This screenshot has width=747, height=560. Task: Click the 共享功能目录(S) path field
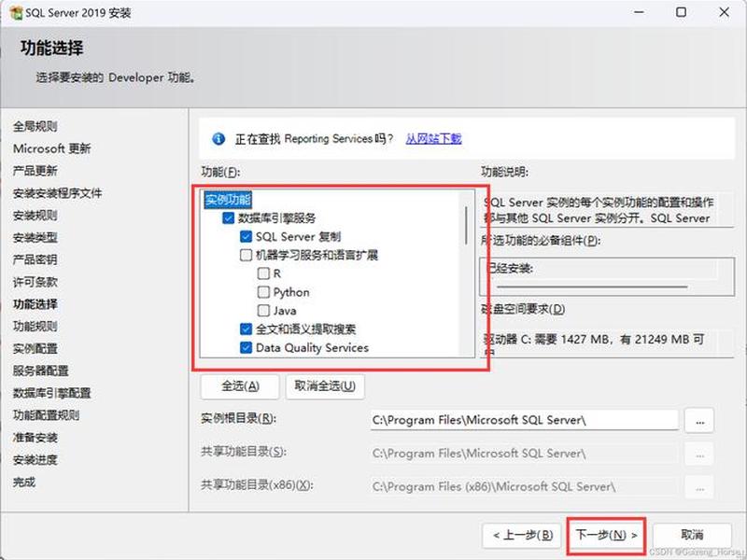pyautogui.click(x=524, y=454)
